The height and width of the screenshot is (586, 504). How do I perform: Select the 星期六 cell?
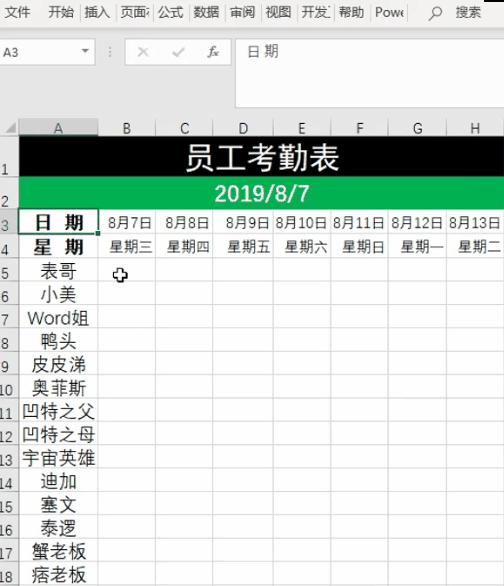tap(302, 246)
